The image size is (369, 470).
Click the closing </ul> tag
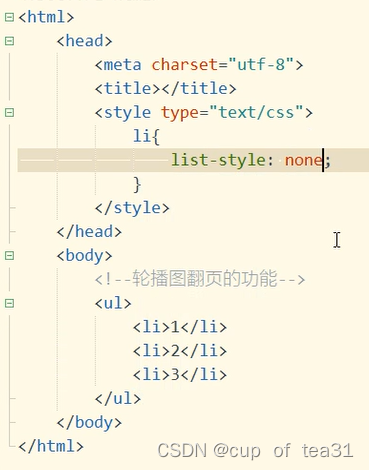(118, 399)
